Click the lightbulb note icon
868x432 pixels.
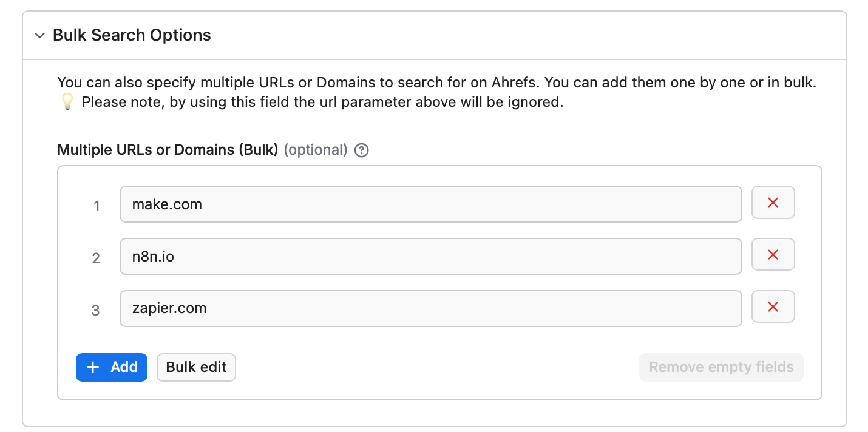[x=67, y=102]
